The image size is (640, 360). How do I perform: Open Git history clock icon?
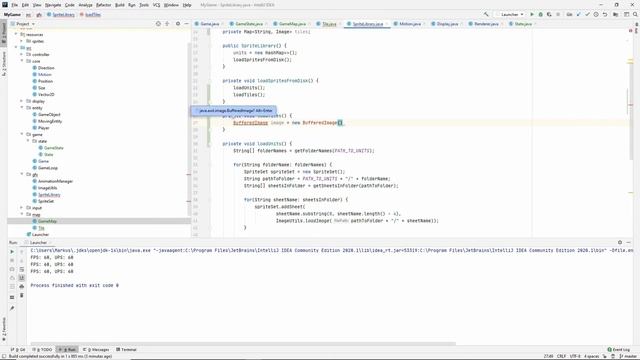click(x=596, y=14)
